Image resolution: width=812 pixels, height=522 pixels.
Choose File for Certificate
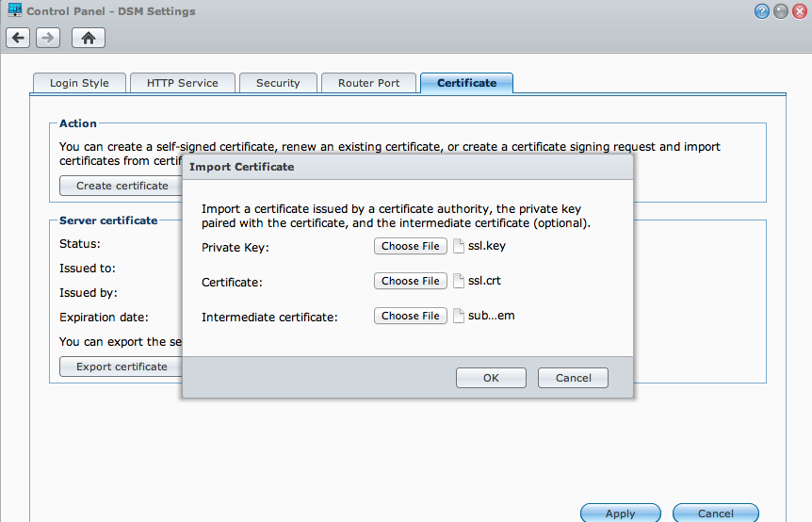[x=411, y=281]
